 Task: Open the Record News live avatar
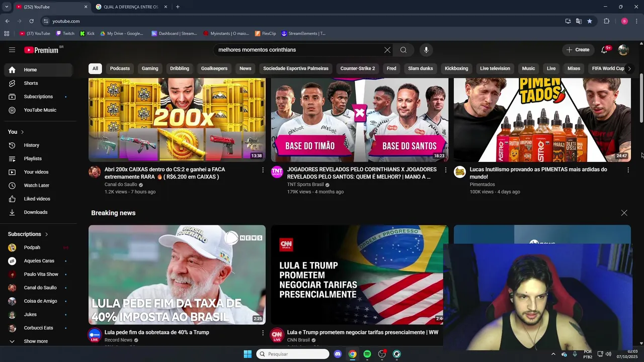pos(95,335)
